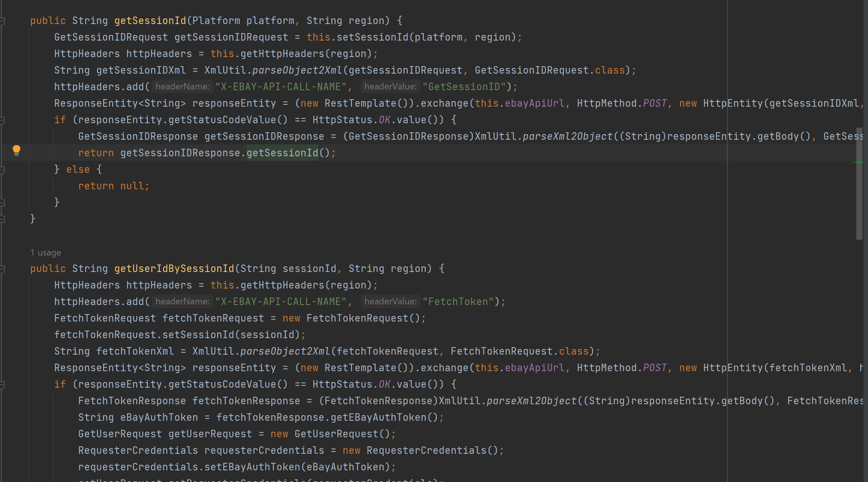Click headerValue hint on the FetchToken line
This screenshot has height=482, width=868.
pyautogui.click(x=391, y=302)
